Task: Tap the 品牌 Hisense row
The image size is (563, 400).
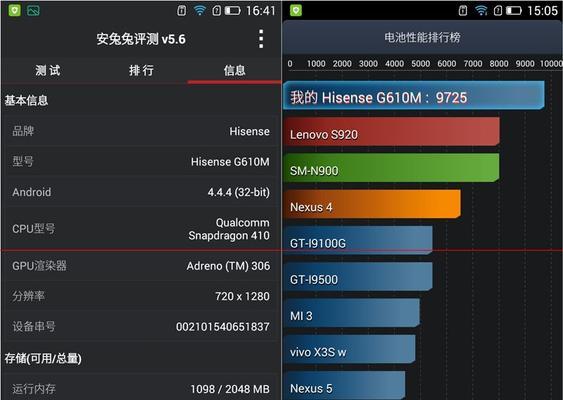Action: (141, 131)
